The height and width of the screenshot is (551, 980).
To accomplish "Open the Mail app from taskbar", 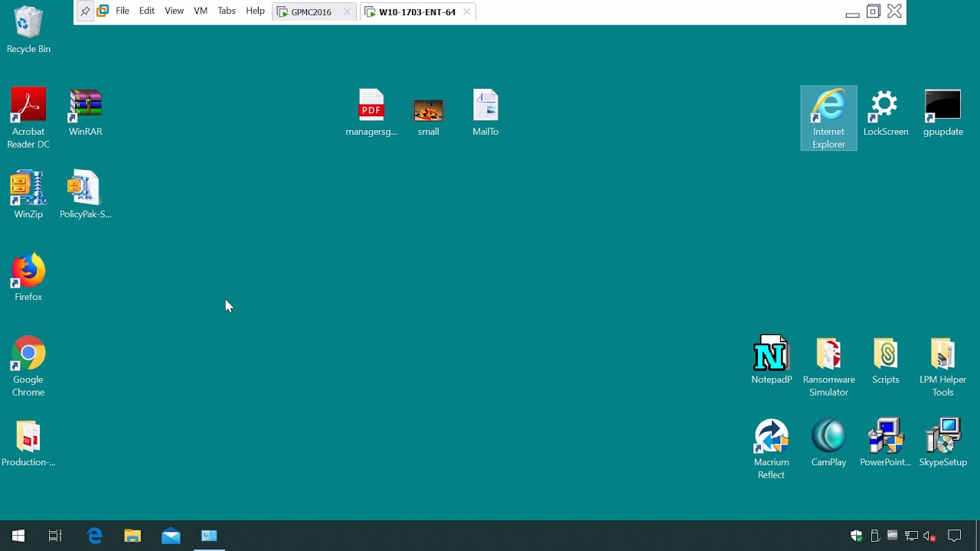I will [x=171, y=536].
